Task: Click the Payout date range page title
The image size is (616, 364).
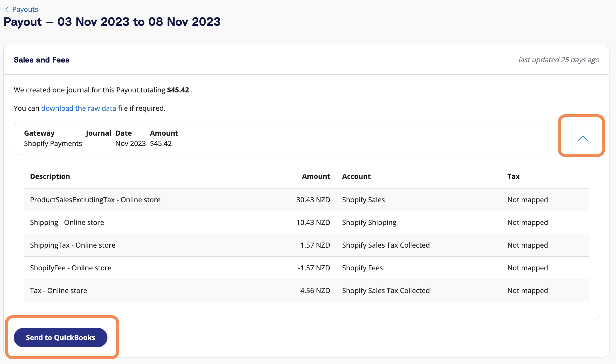Action: pyautogui.click(x=112, y=22)
